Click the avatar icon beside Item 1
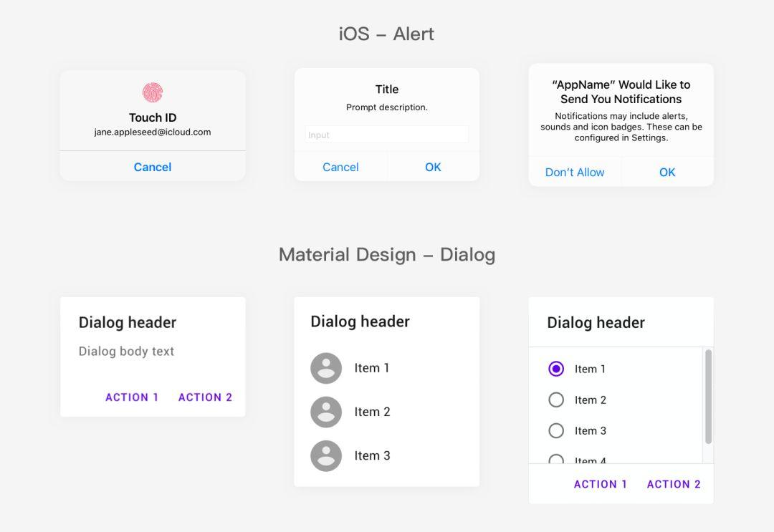The width and height of the screenshot is (774, 532). point(326,368)
